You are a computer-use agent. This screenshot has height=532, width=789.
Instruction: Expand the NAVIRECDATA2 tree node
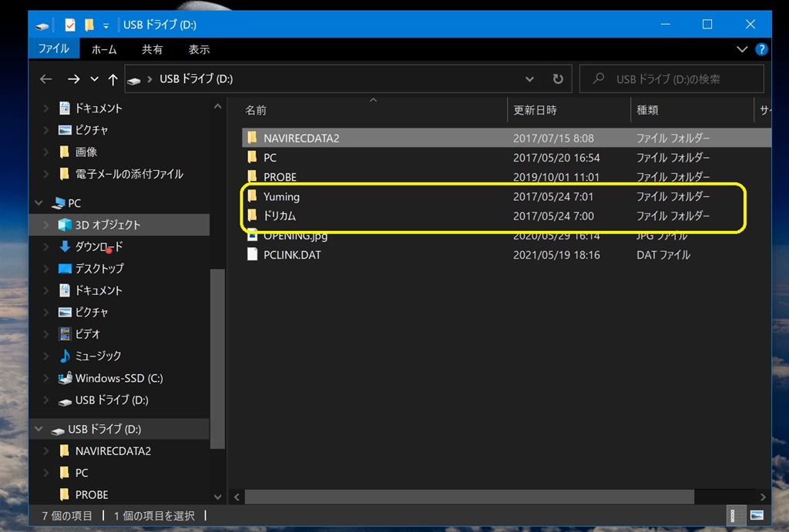pyautogui.click(x=45, y=451)
